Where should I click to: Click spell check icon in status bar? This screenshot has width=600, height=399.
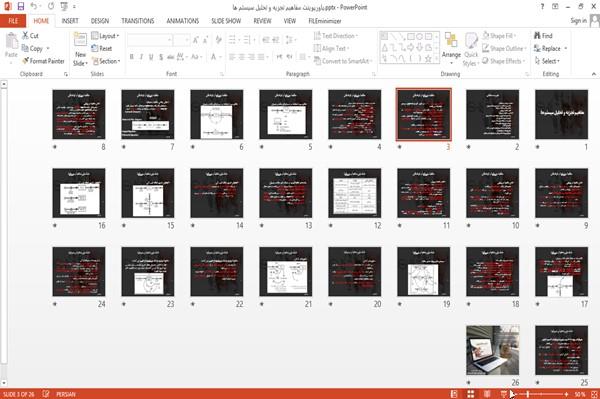click(46, 394)
